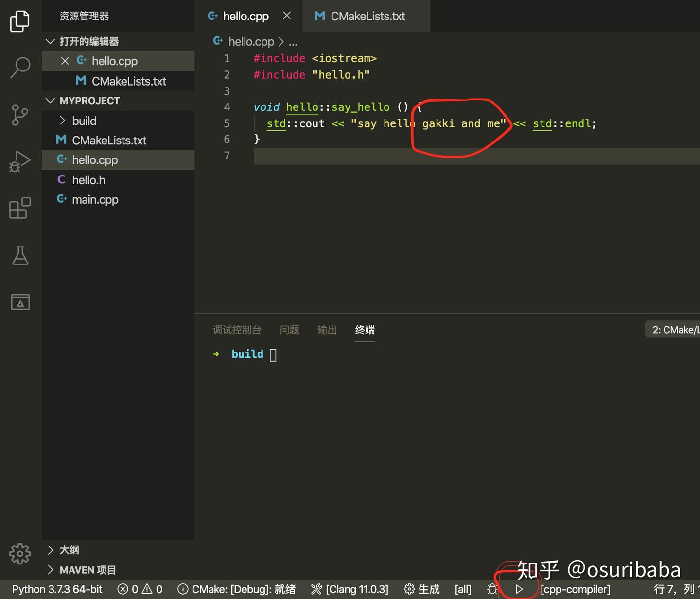This screenshot has height=599, width=700.
Task: Open the Source Control view
Action: coord(19,115)
